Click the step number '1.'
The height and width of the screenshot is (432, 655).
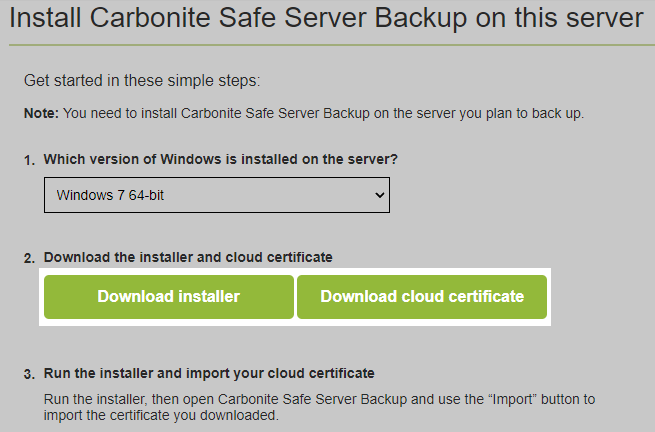coord(29,160)
